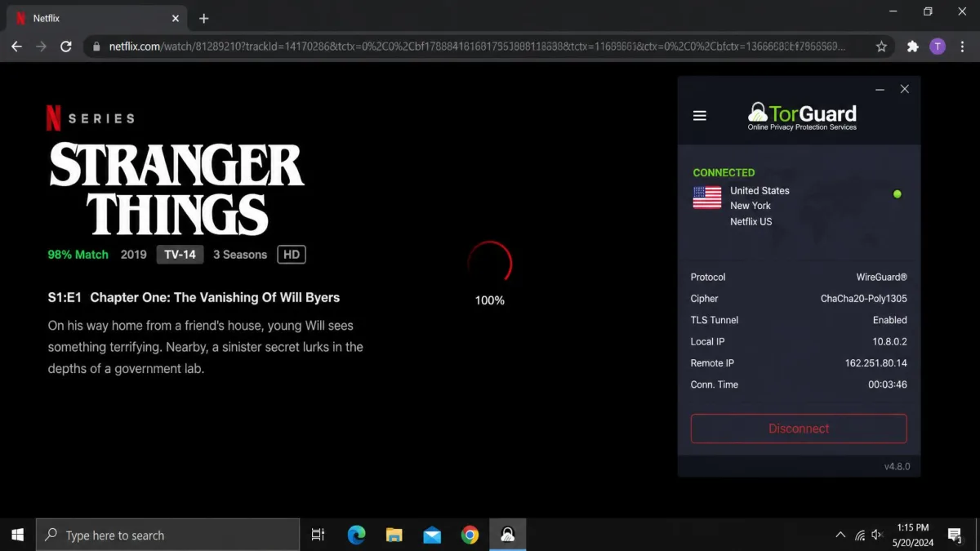Click the TorGuard logo

pos(802,116)
